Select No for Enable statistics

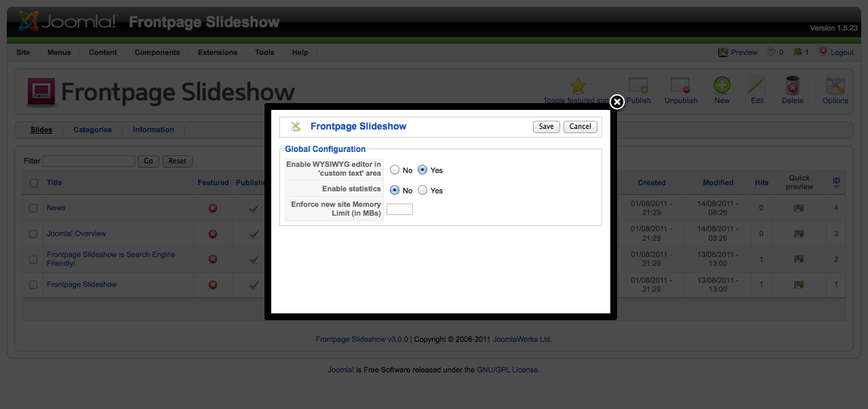[395, 191]
